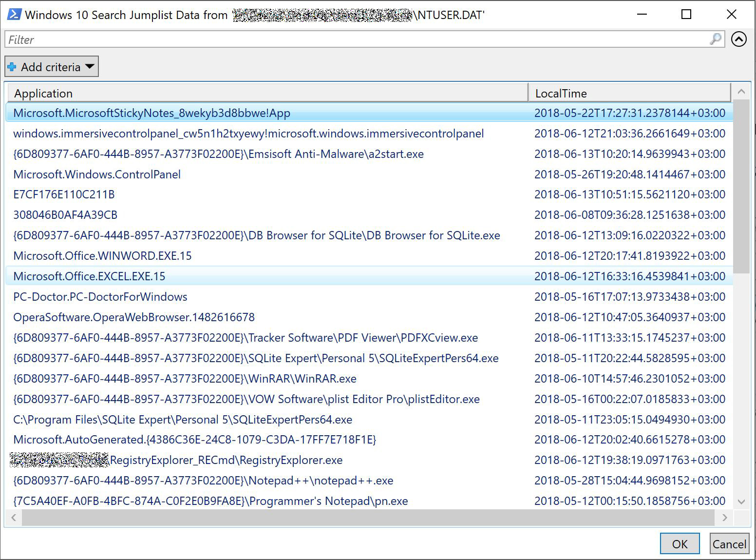Select the Emsisoft Anti-Malware a2start.exe row
756x560 pixels.
(x=369, y=154)
